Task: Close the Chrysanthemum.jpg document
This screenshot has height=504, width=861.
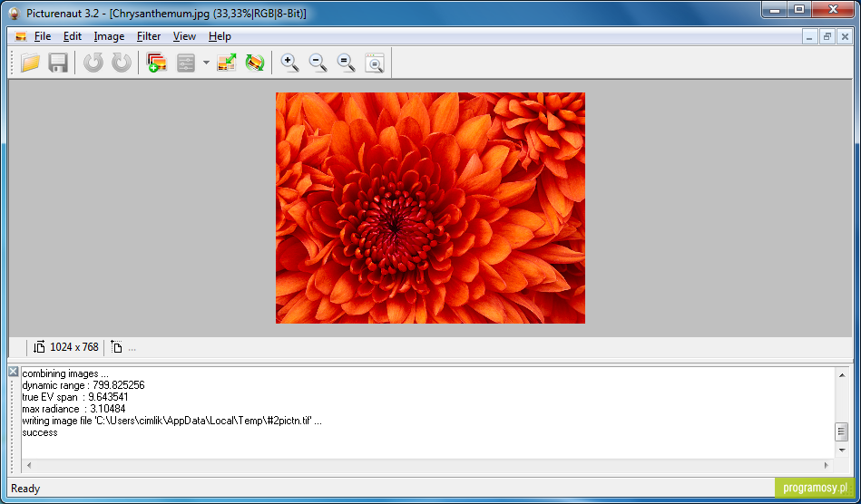Action: (x=845, y=37)
